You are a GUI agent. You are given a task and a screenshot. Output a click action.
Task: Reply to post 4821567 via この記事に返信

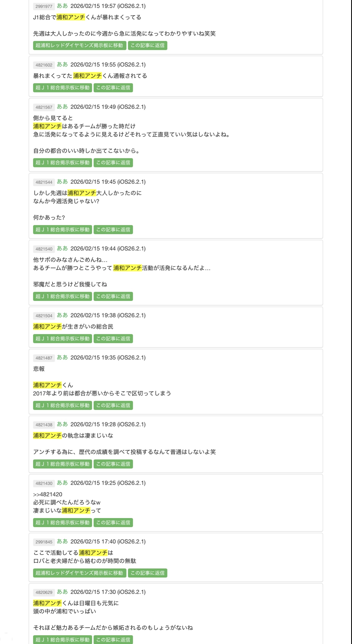(x=113, y=163)
